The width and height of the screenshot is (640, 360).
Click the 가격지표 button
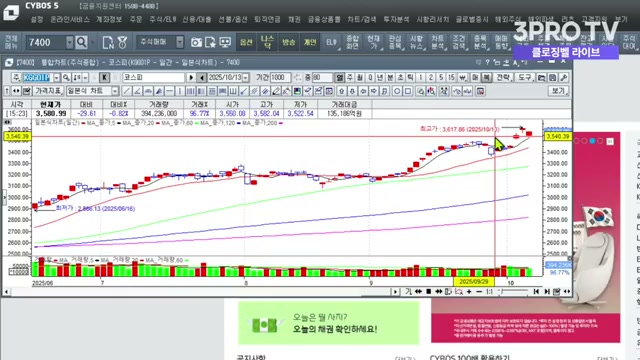click(x=48, y=91)
